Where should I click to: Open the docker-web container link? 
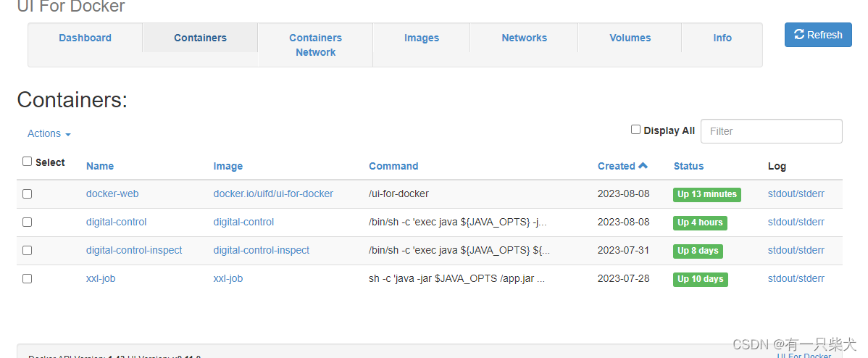[x=112, y=193]
